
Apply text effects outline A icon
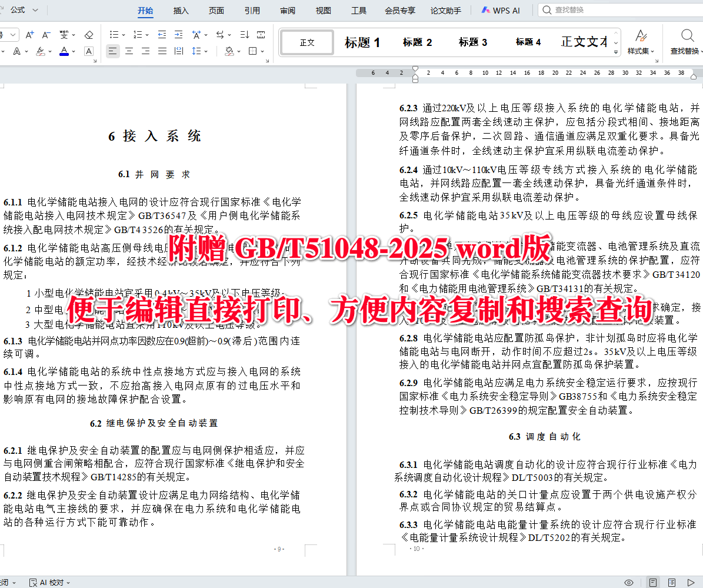coord(16,51)
